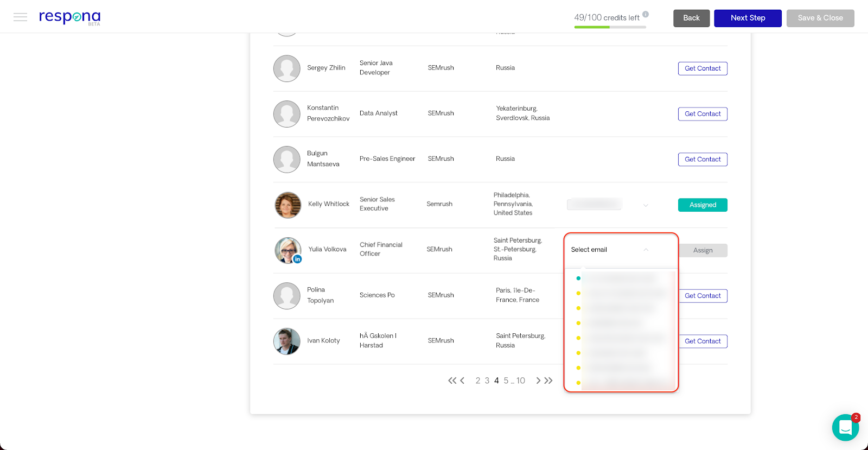The image size is (868, 450).
Task: Click Kelly Whitlock's profile photo
Action: click(288, 205)
